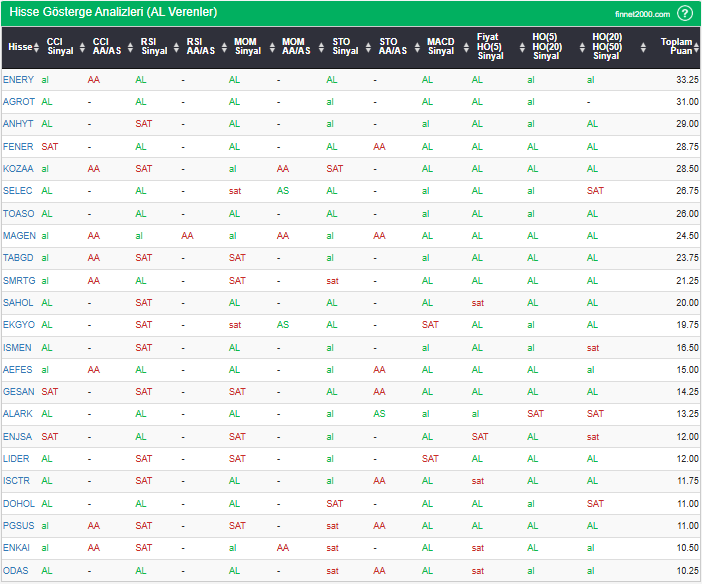Viewport: 702px width, 584px height.
Task: Open ALARK stock link
Action: 17,414
